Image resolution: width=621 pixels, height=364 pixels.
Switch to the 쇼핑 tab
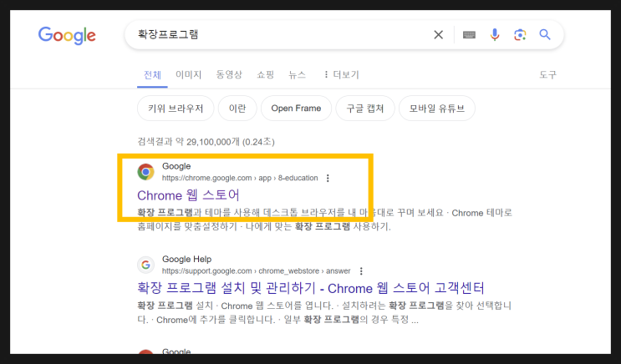265,74
